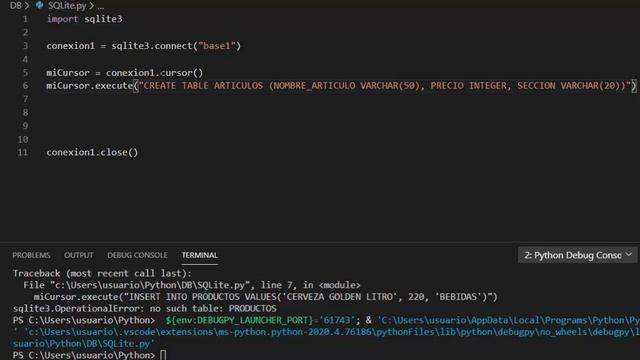Click 'Traceback (most recent call last):' text

click(102, 273)
